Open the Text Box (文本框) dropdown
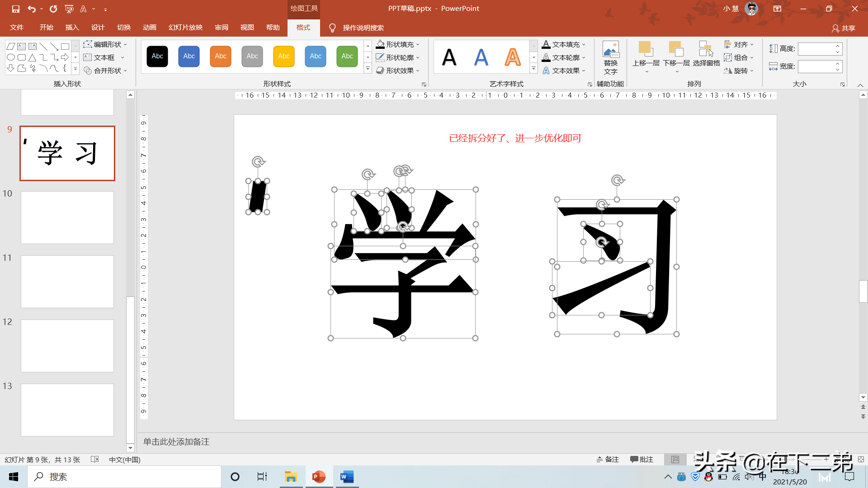Screen dimensions: 868x488 104,57
